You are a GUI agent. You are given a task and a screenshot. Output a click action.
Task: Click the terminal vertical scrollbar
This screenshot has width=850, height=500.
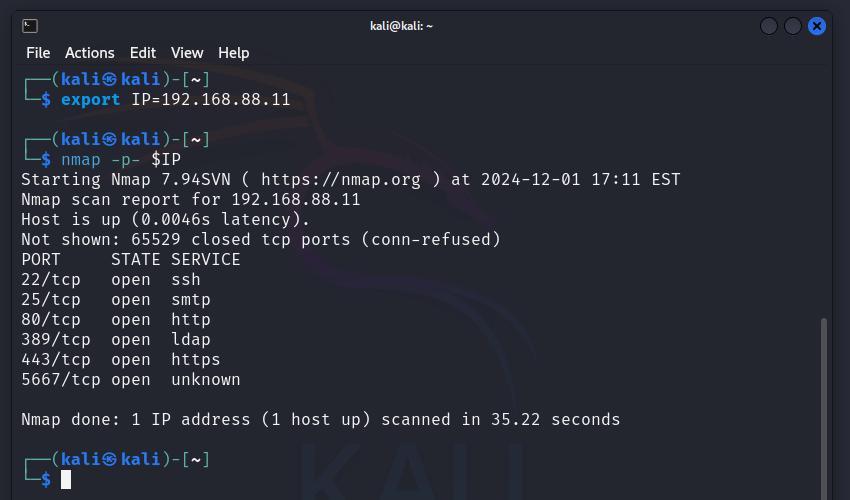point(823,400)
